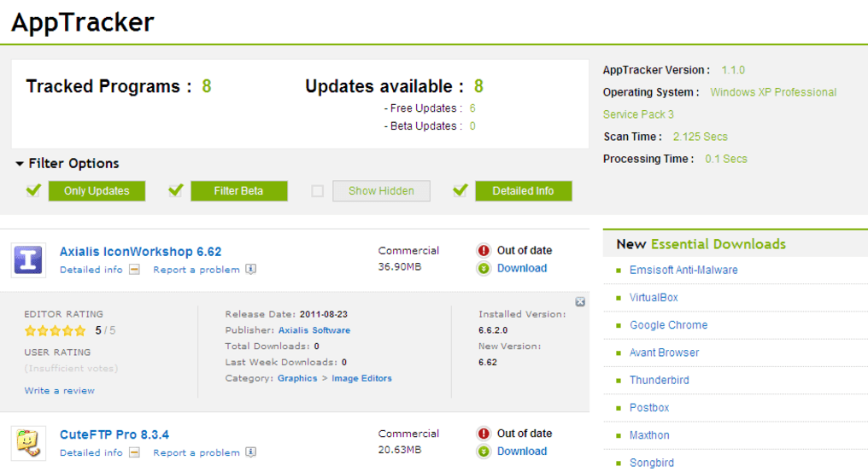
Task: Open Postbox download link
Action: 649,408
